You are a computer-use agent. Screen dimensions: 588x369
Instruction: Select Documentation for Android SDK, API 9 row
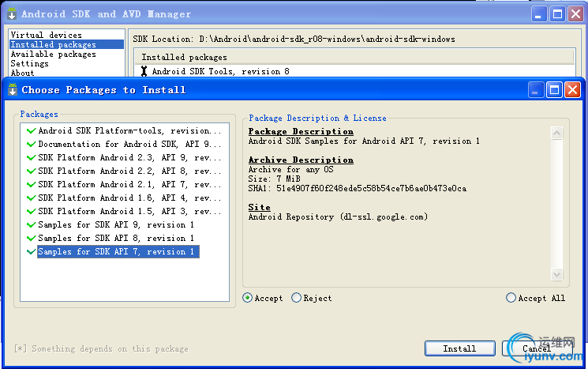pos(129,144)
